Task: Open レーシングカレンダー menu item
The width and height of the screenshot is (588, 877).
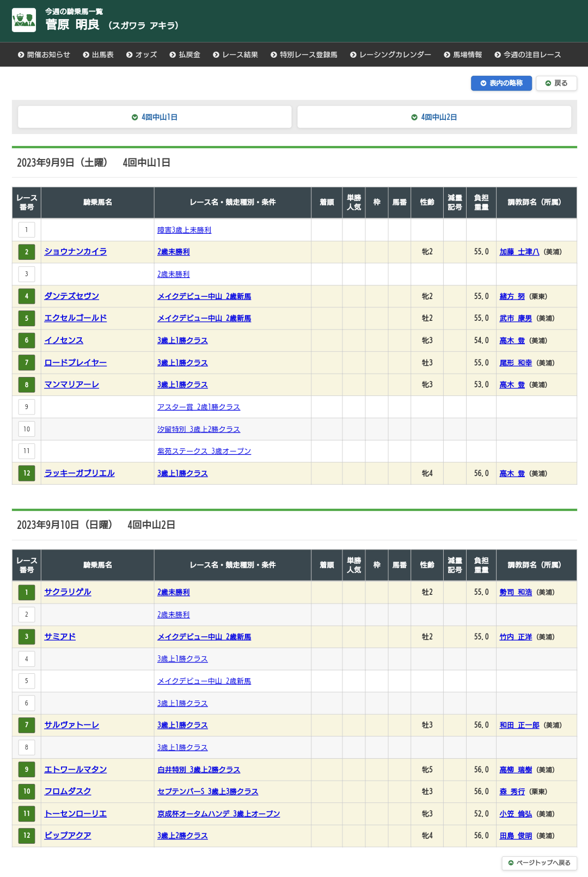Action: pyautogui.click(x=390, y=54)
